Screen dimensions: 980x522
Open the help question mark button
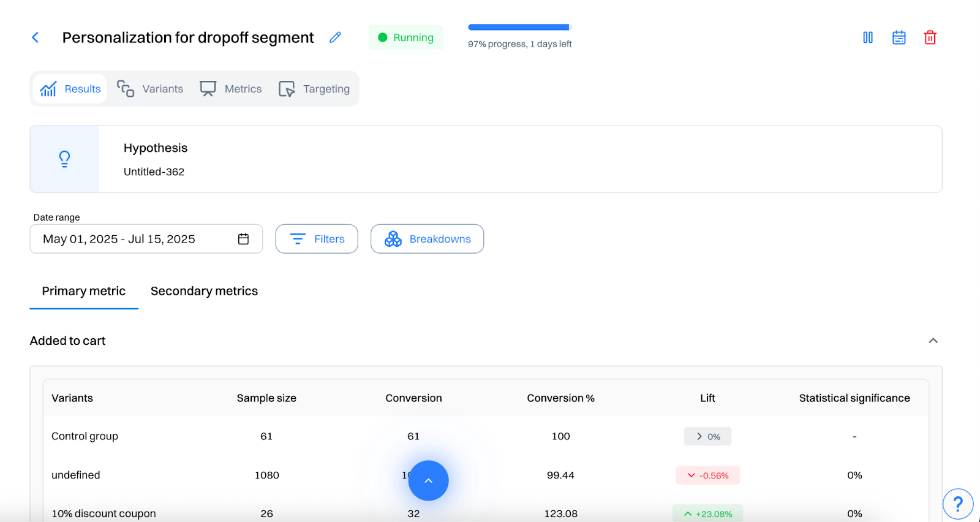point(958,504)
